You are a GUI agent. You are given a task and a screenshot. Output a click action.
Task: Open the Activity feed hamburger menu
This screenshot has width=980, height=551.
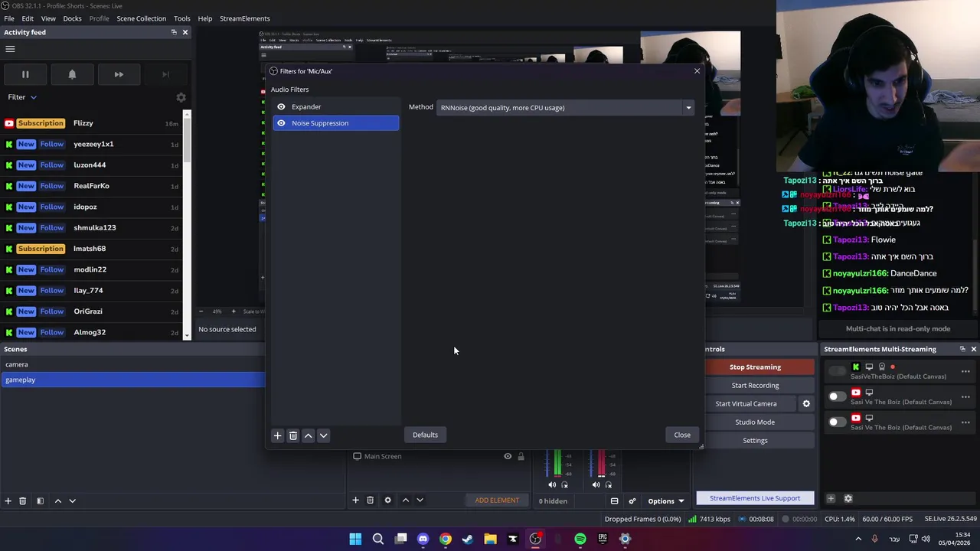click(x=10, y=49)
